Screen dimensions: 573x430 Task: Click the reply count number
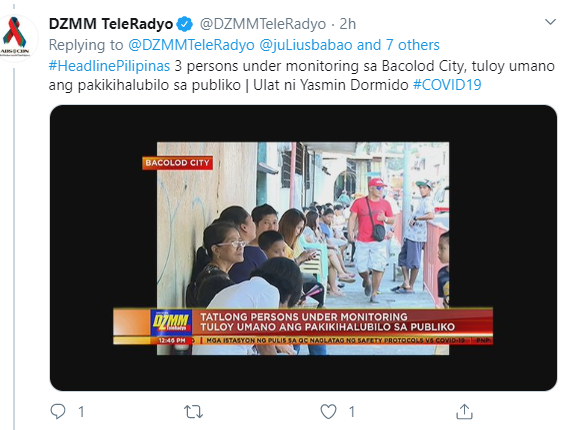(x=81, y=412)
